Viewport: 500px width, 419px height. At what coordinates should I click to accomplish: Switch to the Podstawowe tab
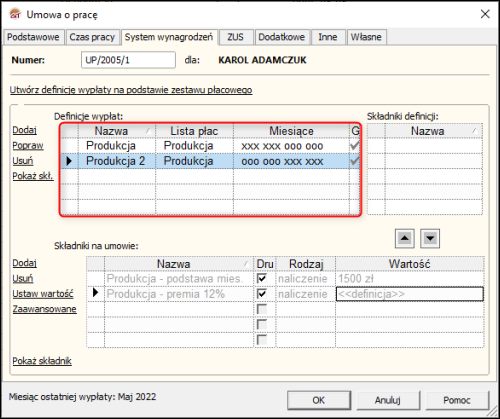click(x=33, y=37)
